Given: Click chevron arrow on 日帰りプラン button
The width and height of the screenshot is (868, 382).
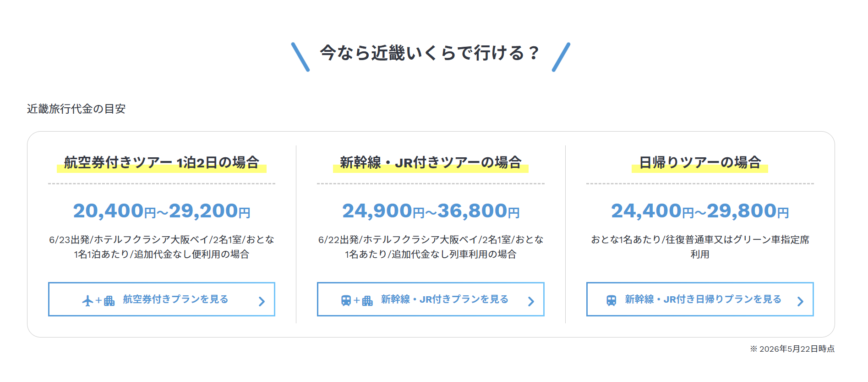Looking at the screenshot, I should click(800, 301).
